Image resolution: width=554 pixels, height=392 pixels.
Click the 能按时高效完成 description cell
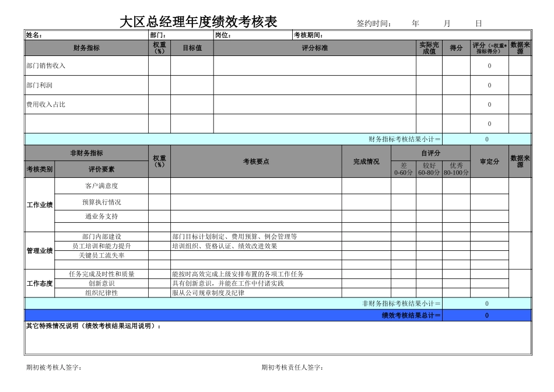(x=256, y=274)
